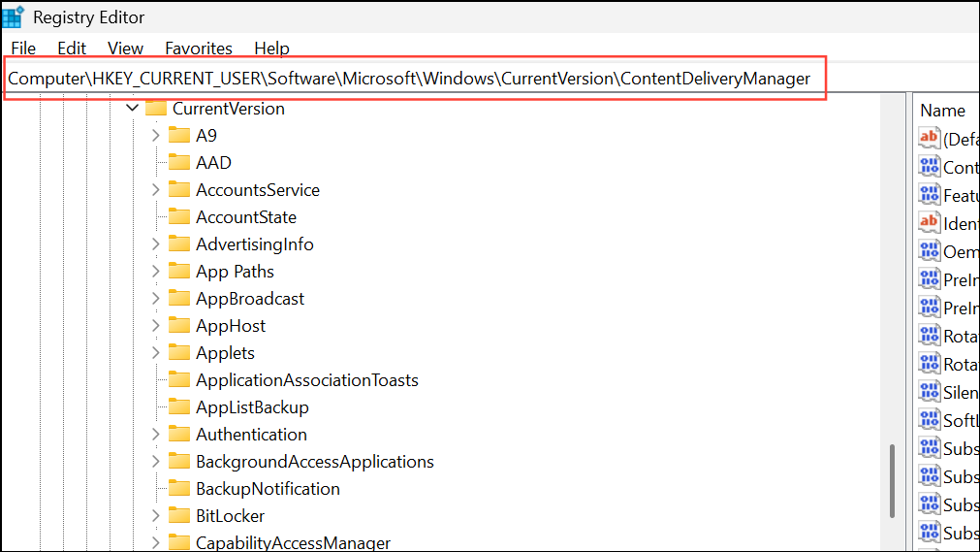980x552 pixels.
Task: Expand the Applets key
Action: [x=156, y=353]
